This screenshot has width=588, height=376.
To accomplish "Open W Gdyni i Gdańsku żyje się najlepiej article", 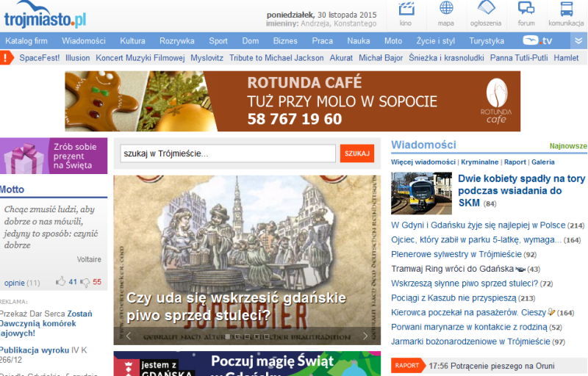I will pyautogui.click(x=478, y=225).
